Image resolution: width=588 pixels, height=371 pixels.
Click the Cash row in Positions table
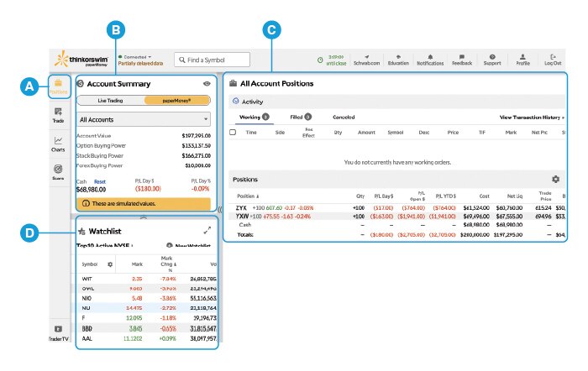(x=396, y=225)
